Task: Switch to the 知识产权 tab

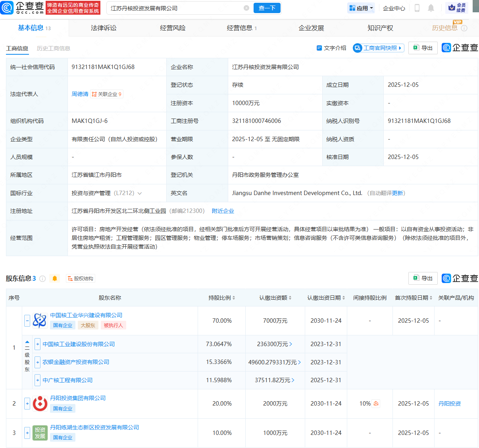Action: (380, 28)
